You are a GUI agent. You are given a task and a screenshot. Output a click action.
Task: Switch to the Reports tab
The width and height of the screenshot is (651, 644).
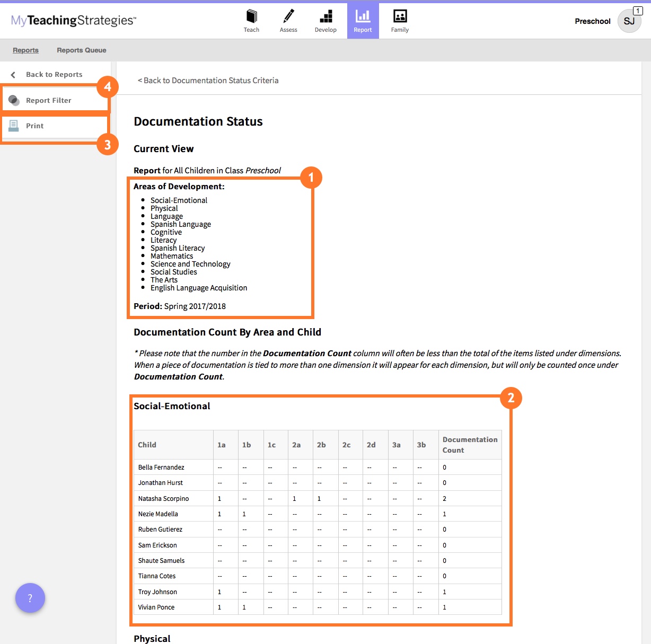25,50
